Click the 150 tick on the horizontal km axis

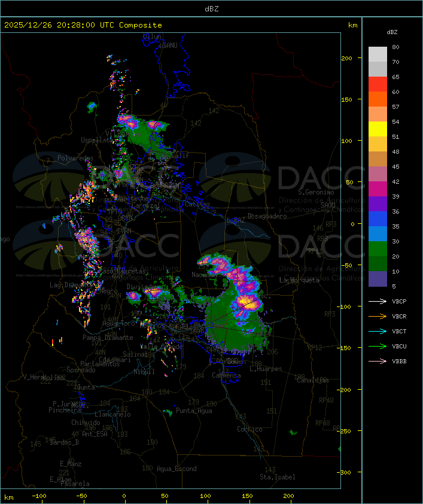[x=247, y=496]
